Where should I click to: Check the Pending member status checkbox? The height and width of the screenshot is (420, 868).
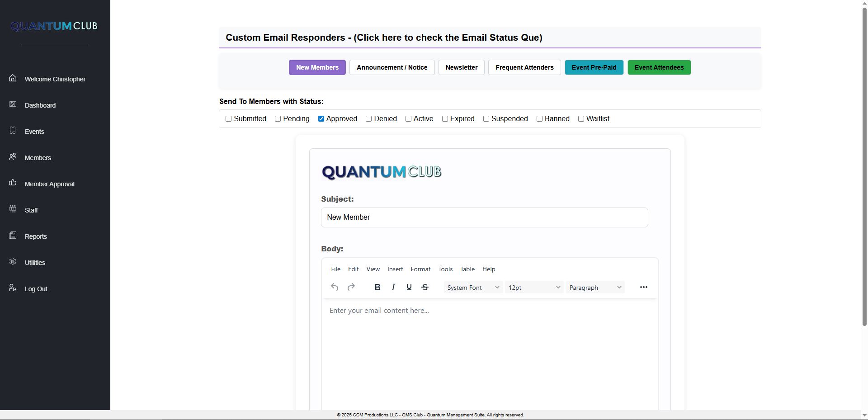(278, 118)
